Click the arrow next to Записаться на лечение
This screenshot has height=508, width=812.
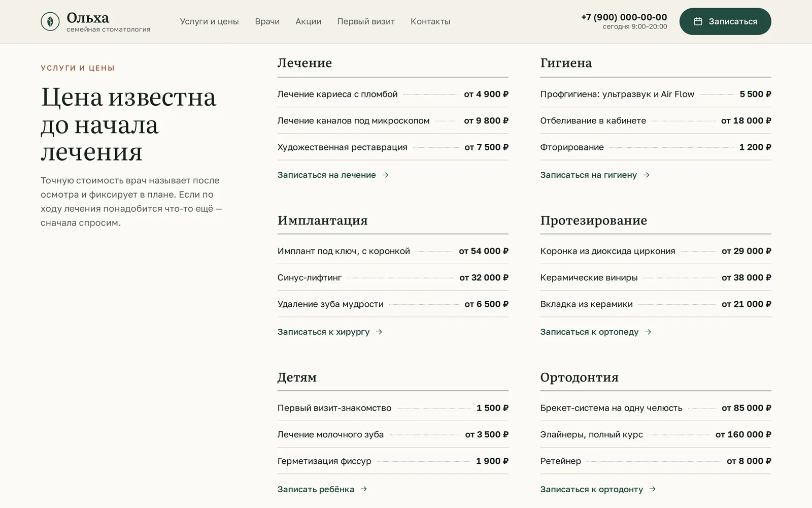385,175
